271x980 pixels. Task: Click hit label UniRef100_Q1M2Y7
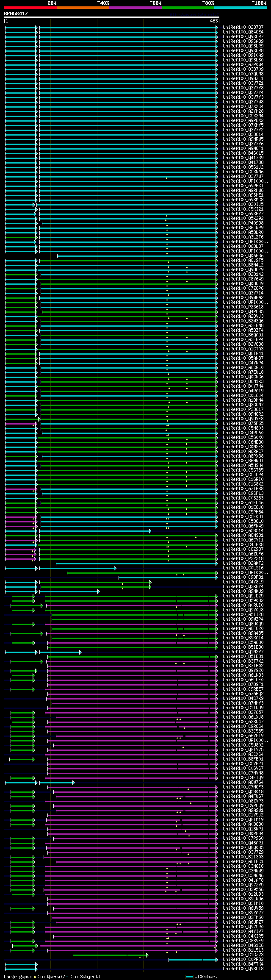coord(243,652)
